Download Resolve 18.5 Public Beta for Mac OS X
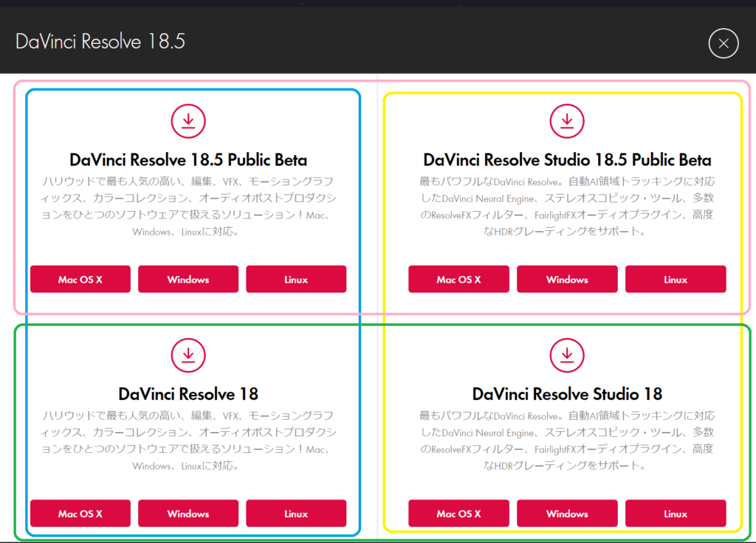 pyautogui.click(x=80, y=279)
